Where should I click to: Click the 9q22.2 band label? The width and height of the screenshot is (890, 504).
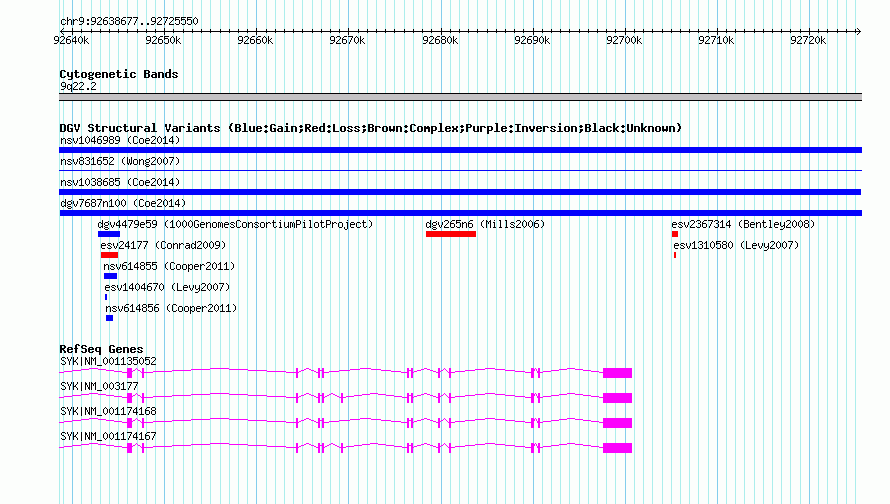pos(78,86)
